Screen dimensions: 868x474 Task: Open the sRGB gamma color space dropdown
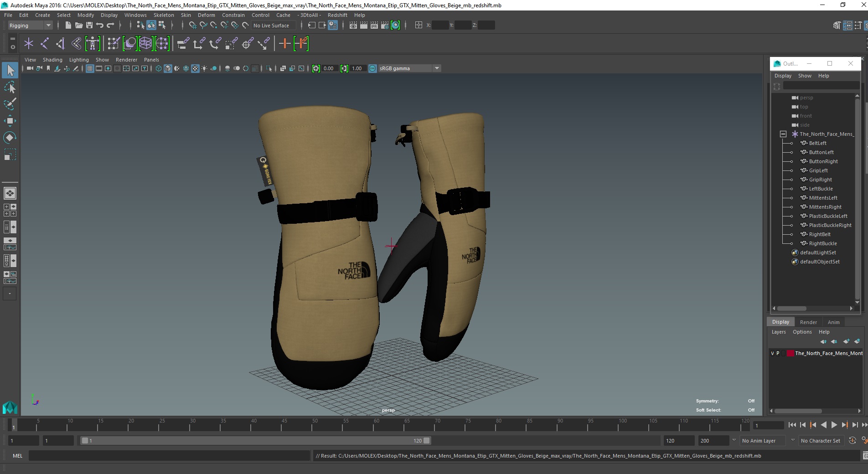tap(409, 68)
